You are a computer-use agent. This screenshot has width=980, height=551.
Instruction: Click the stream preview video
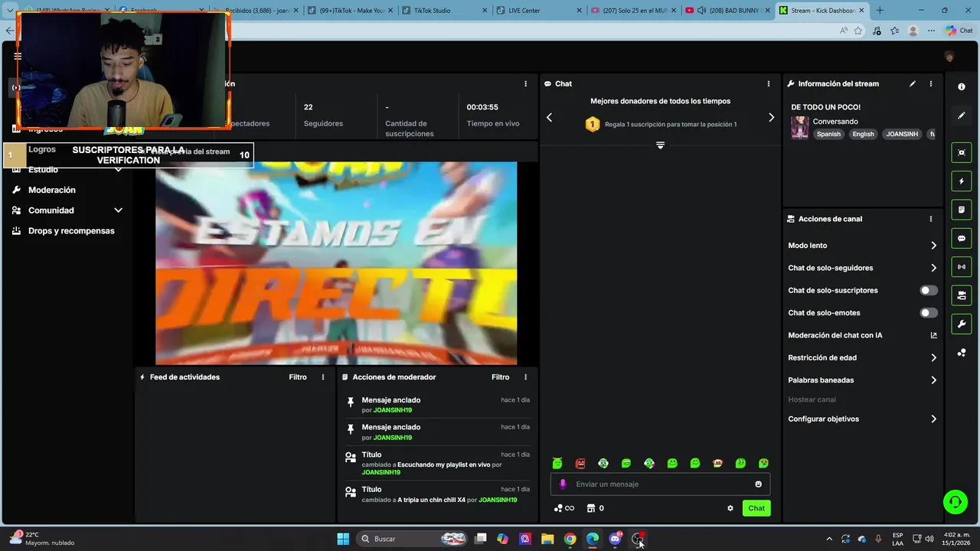pyautogui.click(x=336, y=263)
